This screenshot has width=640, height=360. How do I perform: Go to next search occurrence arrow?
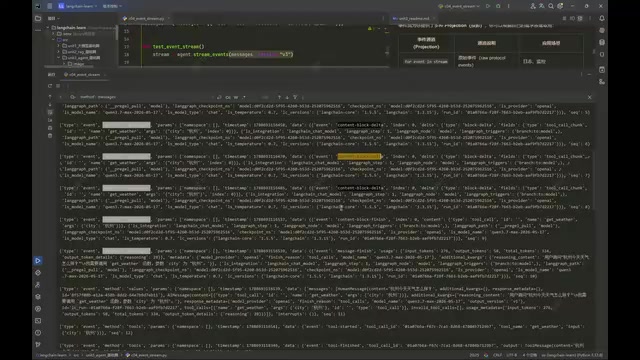(287, 97)
